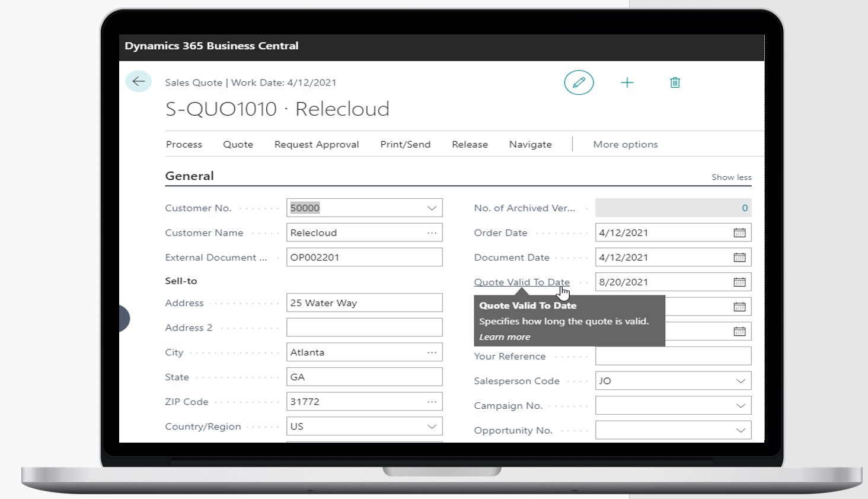Open the Quote menu

(238, 144)
